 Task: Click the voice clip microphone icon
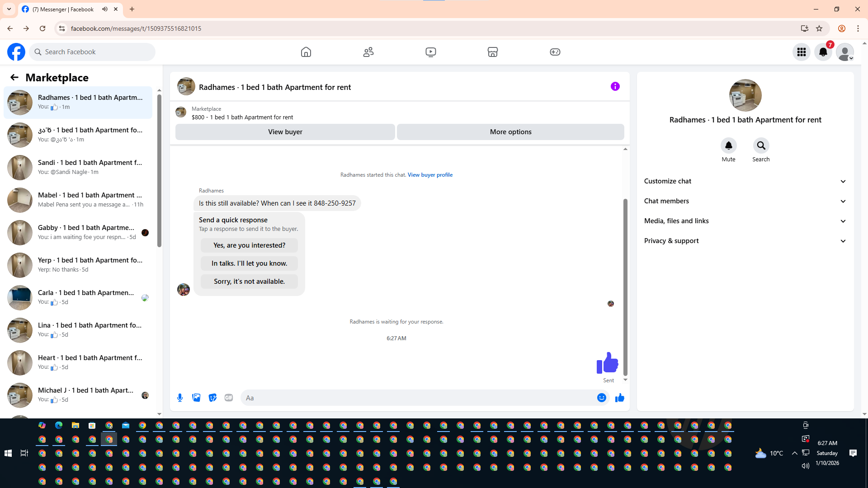pos(180,398)
